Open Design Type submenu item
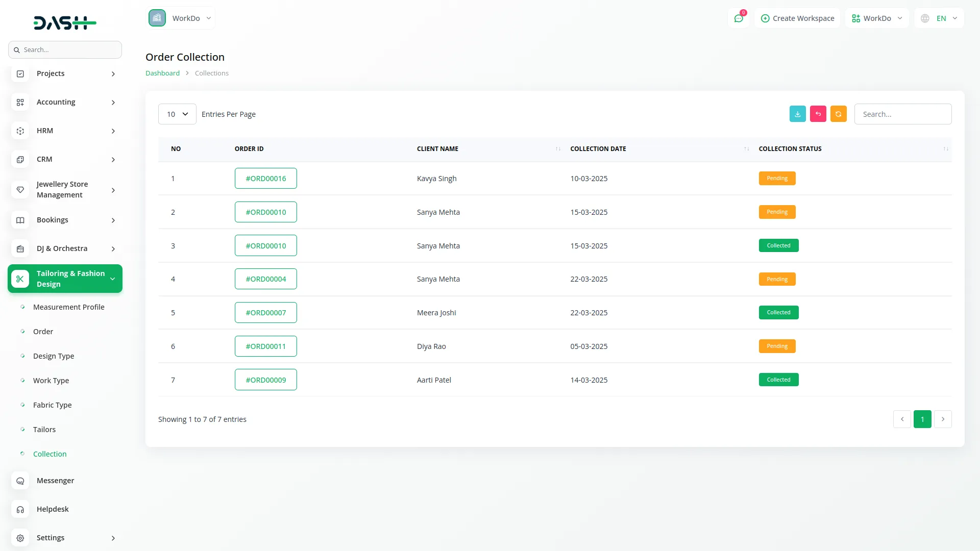Image resolution: width=980 pixels, height=551 pixels. (x=54, y=356)
